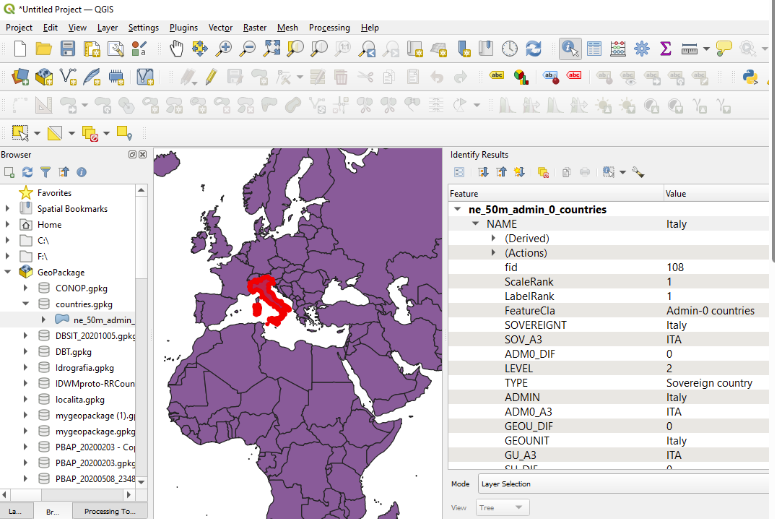
Task: Switch to the Processing Toolbox tab
Action: (x=109, y=511)
